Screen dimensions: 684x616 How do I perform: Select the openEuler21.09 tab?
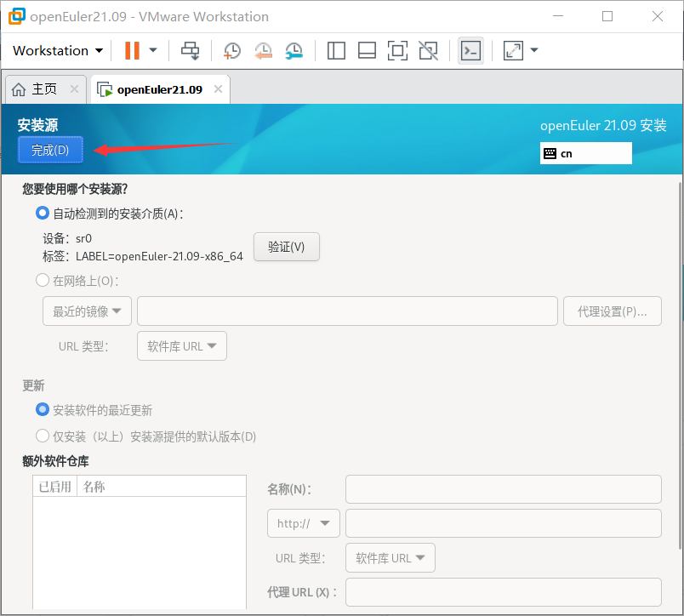(x=160, y=89)
